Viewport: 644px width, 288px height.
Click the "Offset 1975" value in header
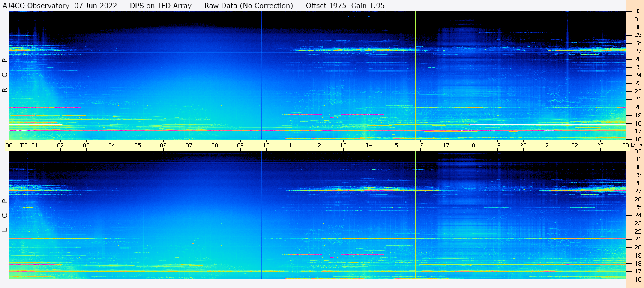(326, 6)
